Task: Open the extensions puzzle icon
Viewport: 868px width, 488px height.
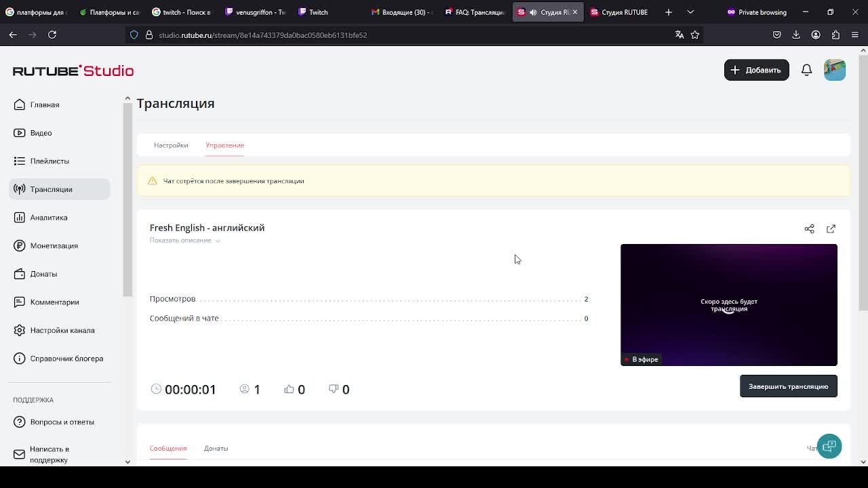Action: point(835,35)
